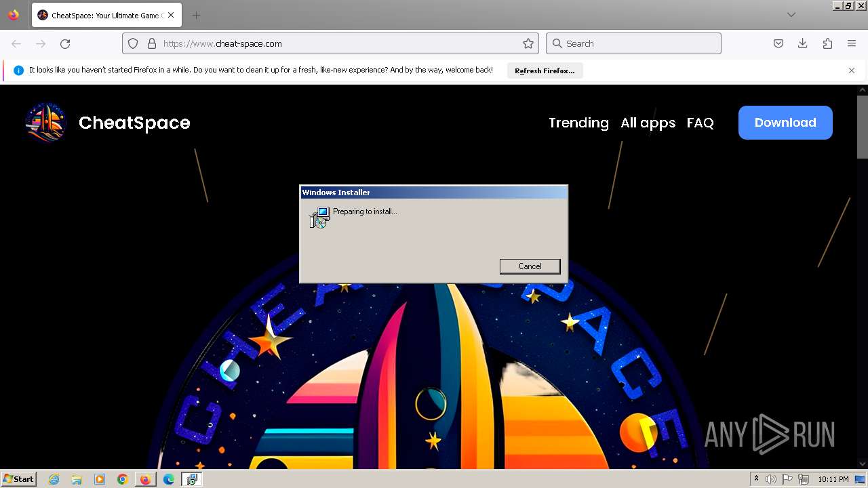This screenshot has width=868, height=488.
Task: Dismiss the Firefox refresh notification bar
Action: 852,70
